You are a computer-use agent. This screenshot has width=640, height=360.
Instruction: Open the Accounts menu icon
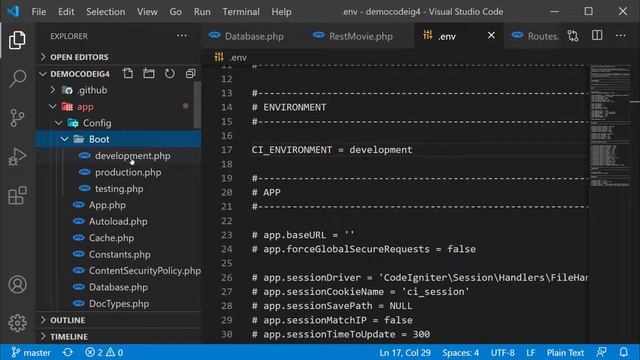tap(17, 284)
